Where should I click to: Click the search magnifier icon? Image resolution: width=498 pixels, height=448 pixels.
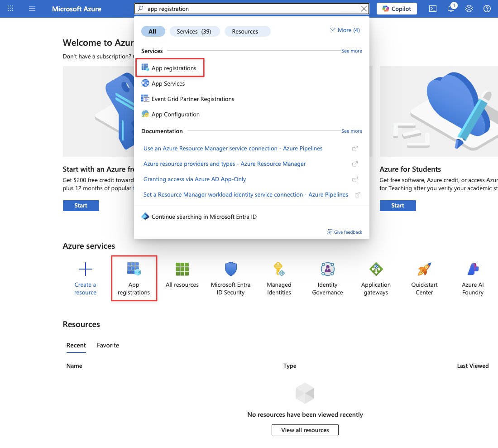point(140,9)
